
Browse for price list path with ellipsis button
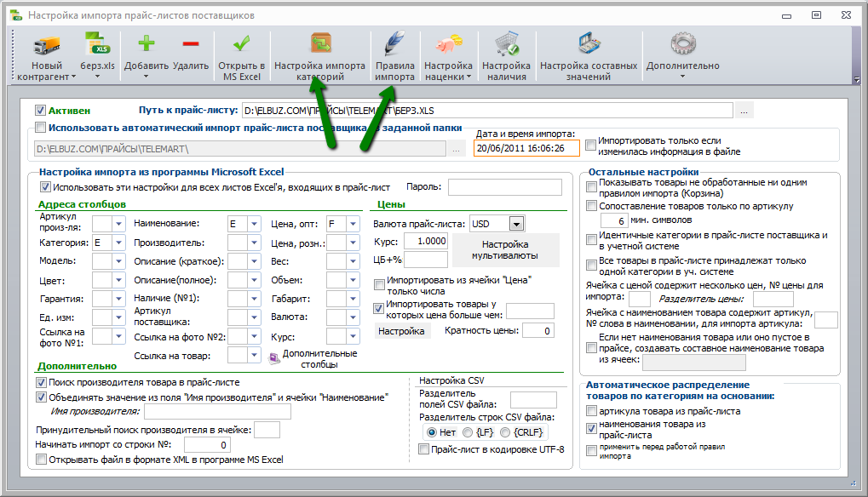744,111
